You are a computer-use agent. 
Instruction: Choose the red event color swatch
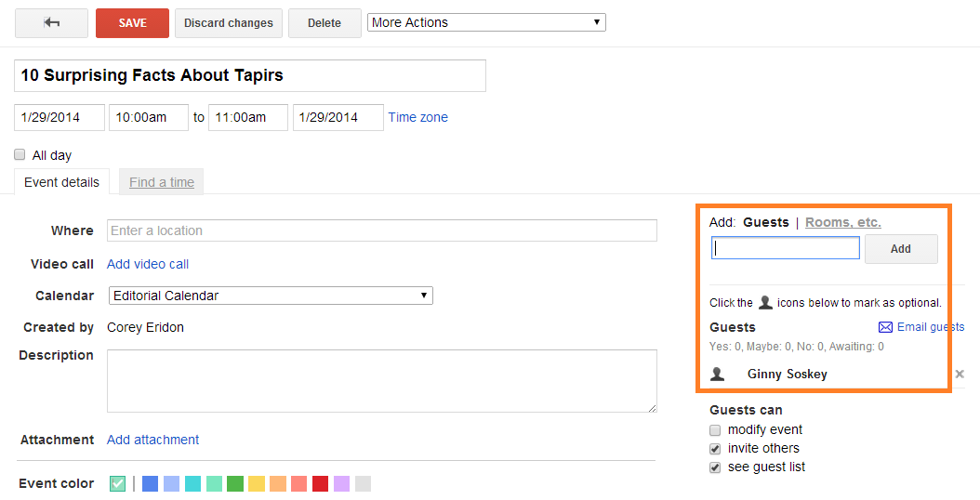[320, 483]
